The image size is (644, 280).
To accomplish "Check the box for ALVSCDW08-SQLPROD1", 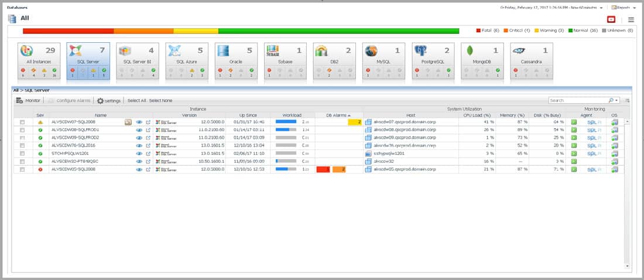I will (23, 130).
